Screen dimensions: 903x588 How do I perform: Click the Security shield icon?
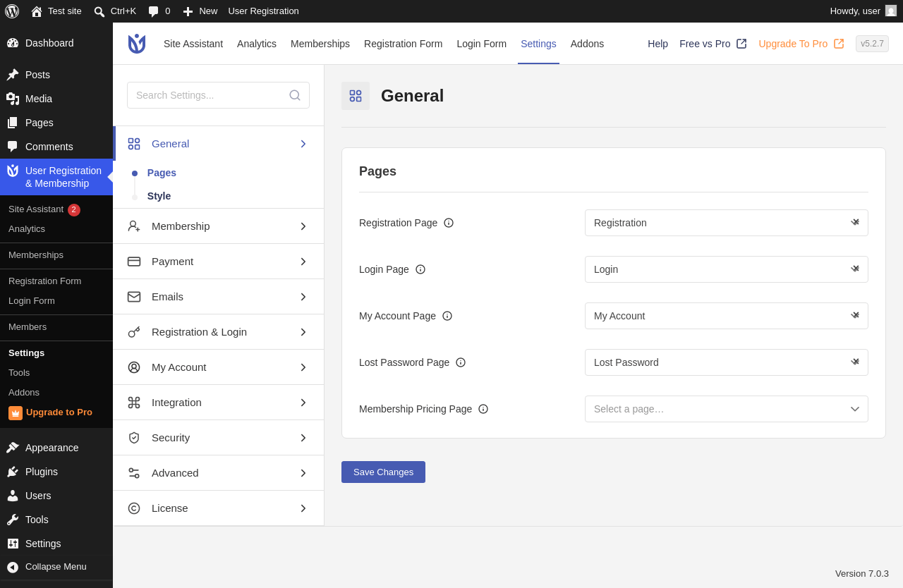(x=134, y=438)
